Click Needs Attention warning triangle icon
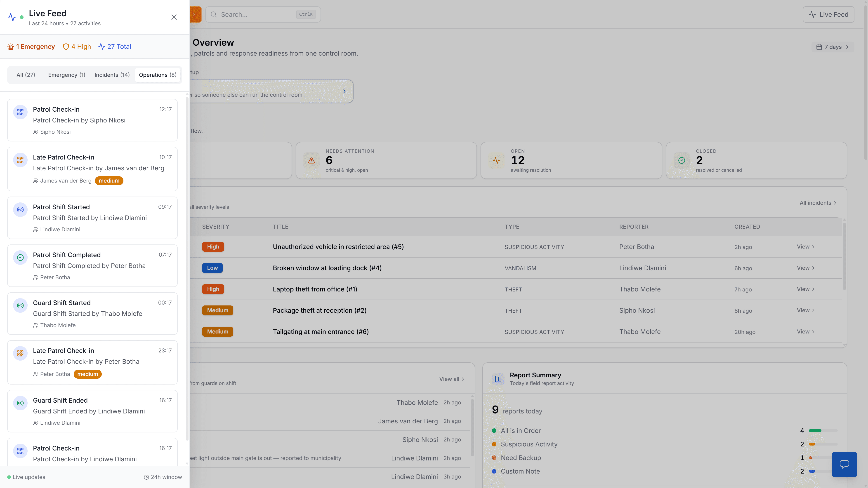Image resolution: width=868 pixels, height=488 pixels. [x=311, y=161]
